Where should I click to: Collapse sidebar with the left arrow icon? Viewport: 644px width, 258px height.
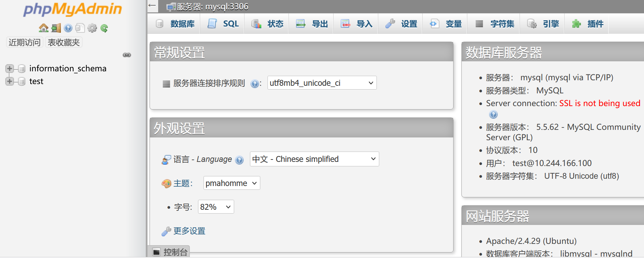pyautogui.click(x=152, y=6)
